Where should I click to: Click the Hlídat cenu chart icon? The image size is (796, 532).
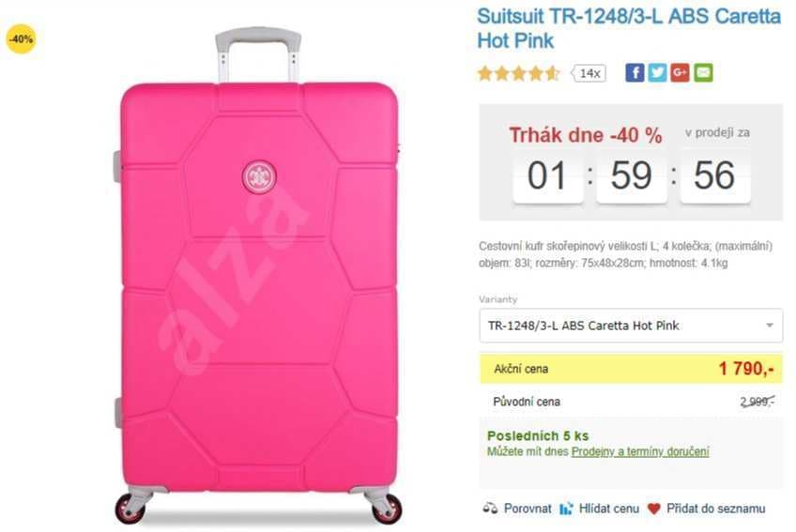(566, 509)
